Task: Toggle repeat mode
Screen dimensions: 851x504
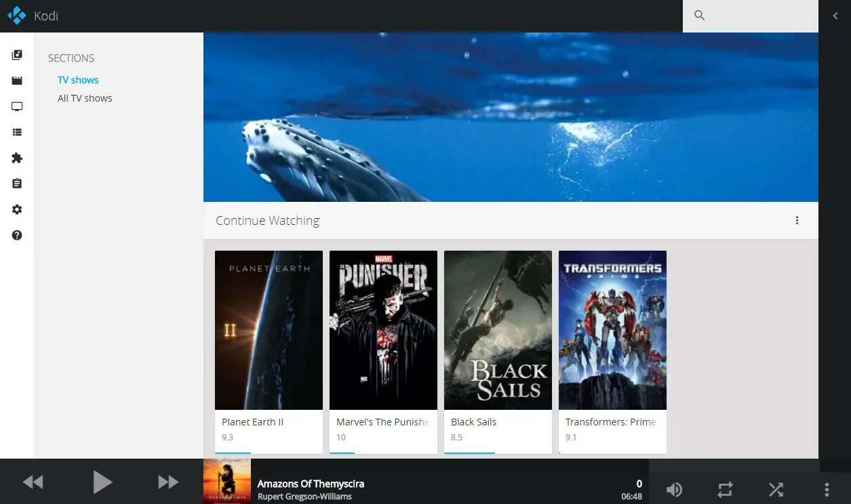Action: tap(725, 489)
